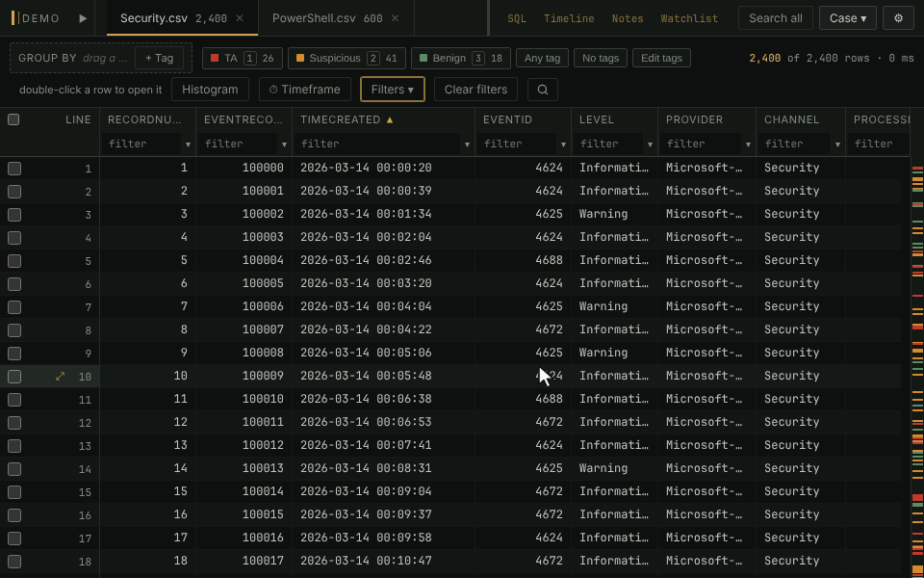Check the checkbox for line 3
The width and height of the screenshot is (924, 578).
(14, 215)
